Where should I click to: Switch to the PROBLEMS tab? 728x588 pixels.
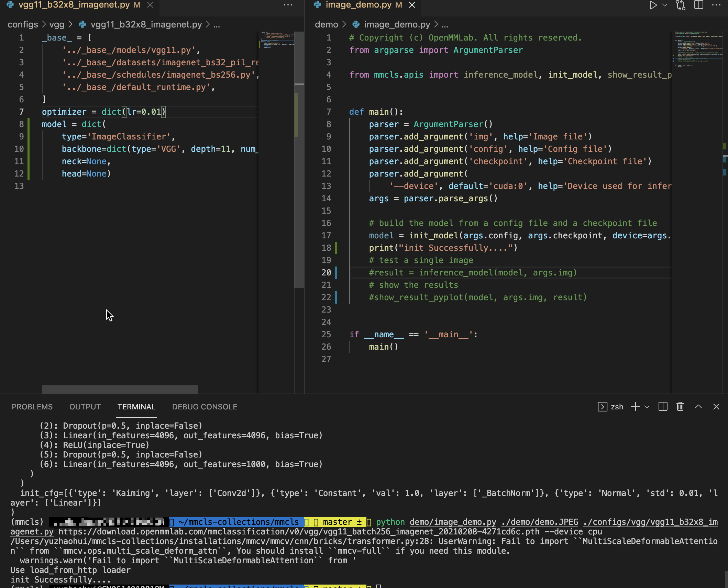click(x=32, y=407)
